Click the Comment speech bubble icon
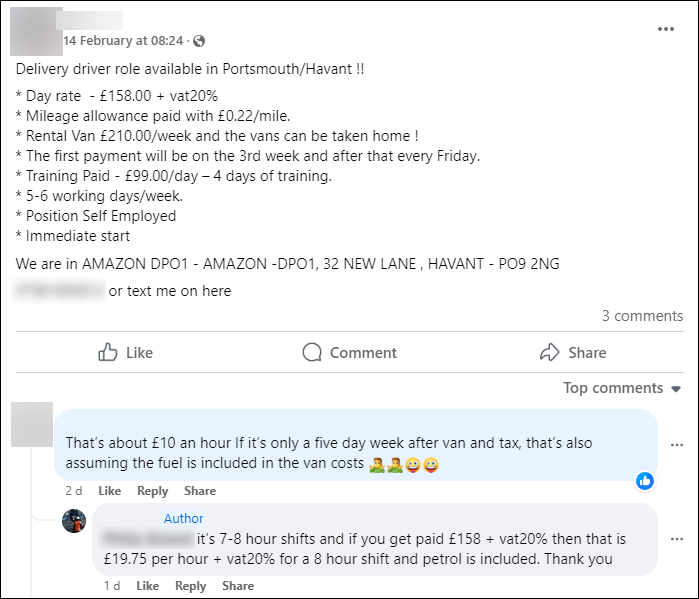The width and height of the screenshot is (699, 599). 312,352
